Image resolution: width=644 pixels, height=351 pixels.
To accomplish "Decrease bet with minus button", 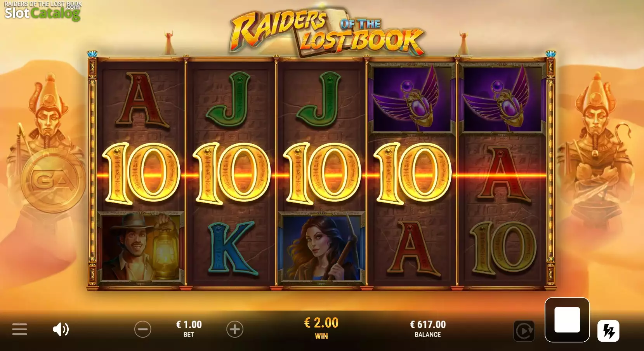I will pyautogui.click(x=142, y=329).
